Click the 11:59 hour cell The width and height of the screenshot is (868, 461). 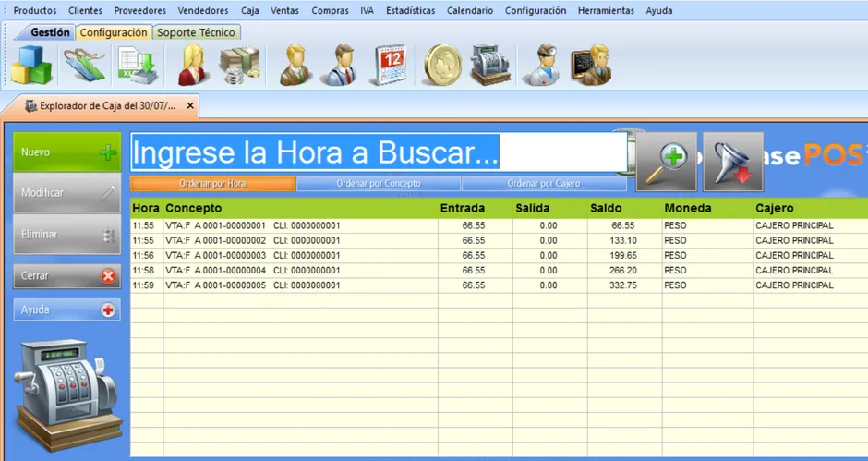(143, 285)
